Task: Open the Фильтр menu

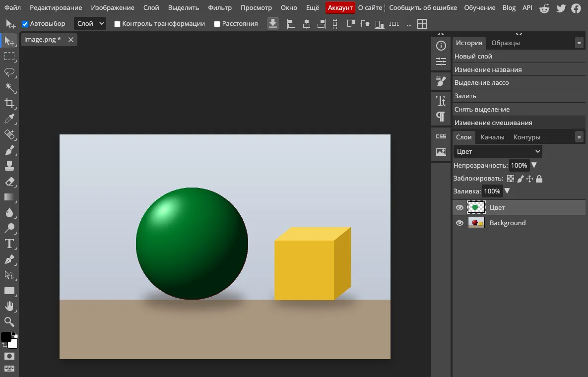Action: [220, 7]
